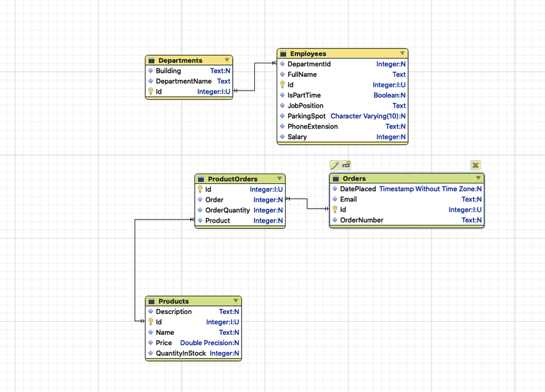The width and height of the screenshot is (545, 392).
Task: Toggle the ProductOrders table collapse arrow
Action: pyautogui.click(x=279, y=179)
